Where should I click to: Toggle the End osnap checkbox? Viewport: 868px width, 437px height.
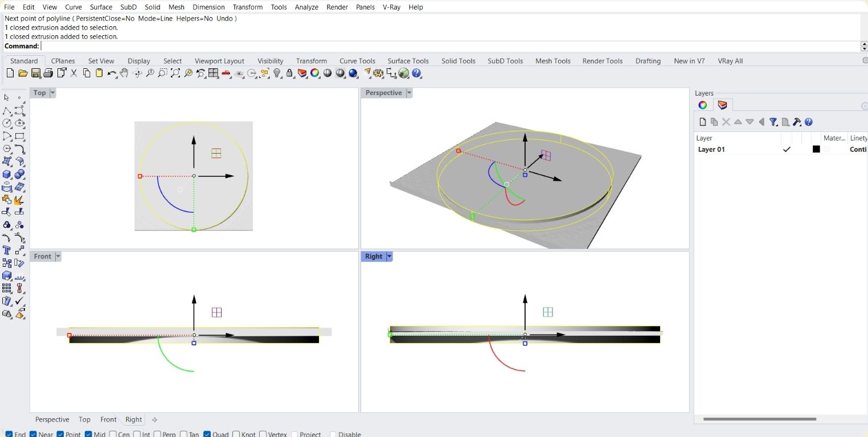(x=9, y=434)
